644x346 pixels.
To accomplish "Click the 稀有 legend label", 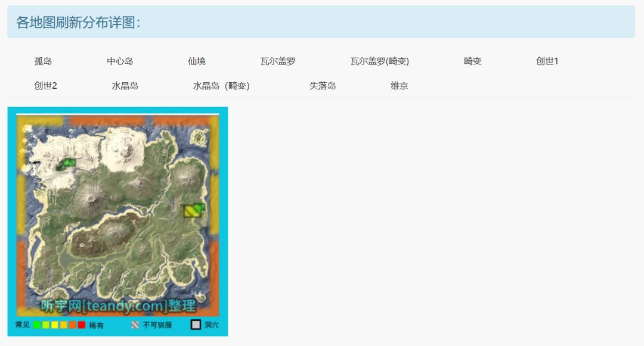I will click(96, 325).
